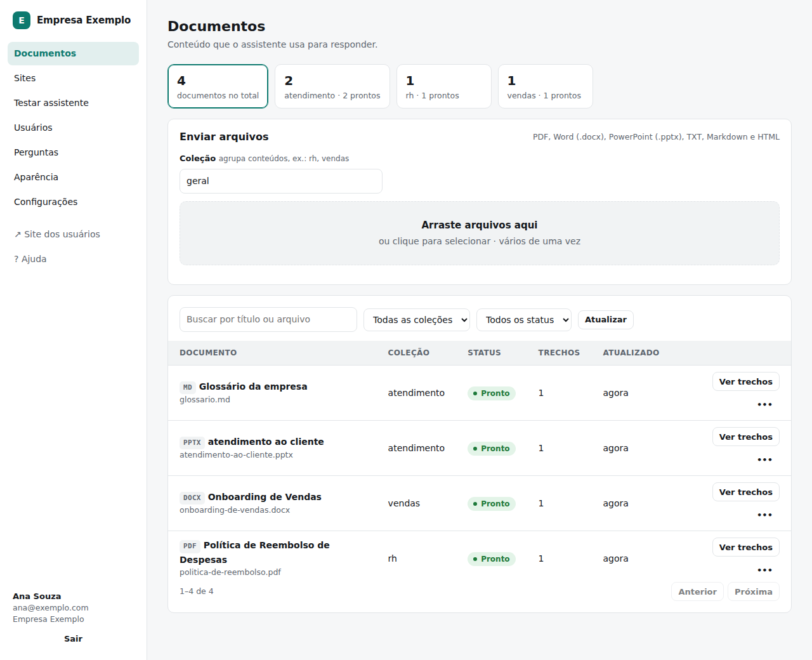
Task: Focus the Coleção input with geral
Action: (x=281, y=181)
